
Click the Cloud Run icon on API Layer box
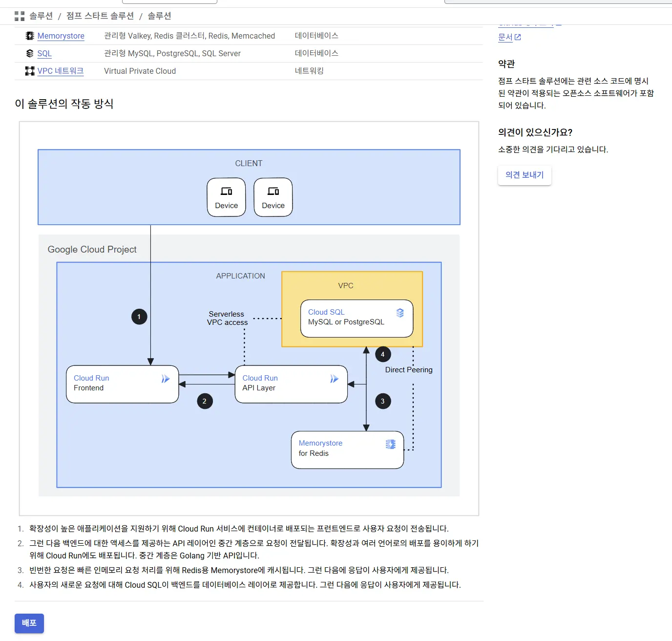point(335,378)
